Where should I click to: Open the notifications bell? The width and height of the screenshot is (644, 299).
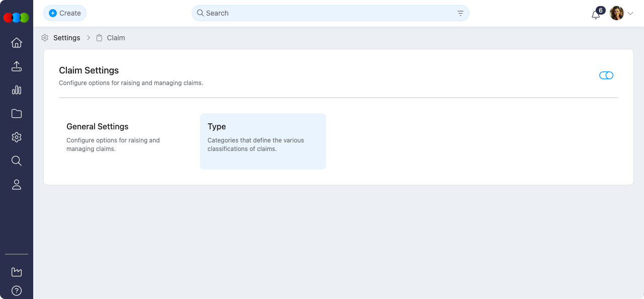tap(596, 14)
